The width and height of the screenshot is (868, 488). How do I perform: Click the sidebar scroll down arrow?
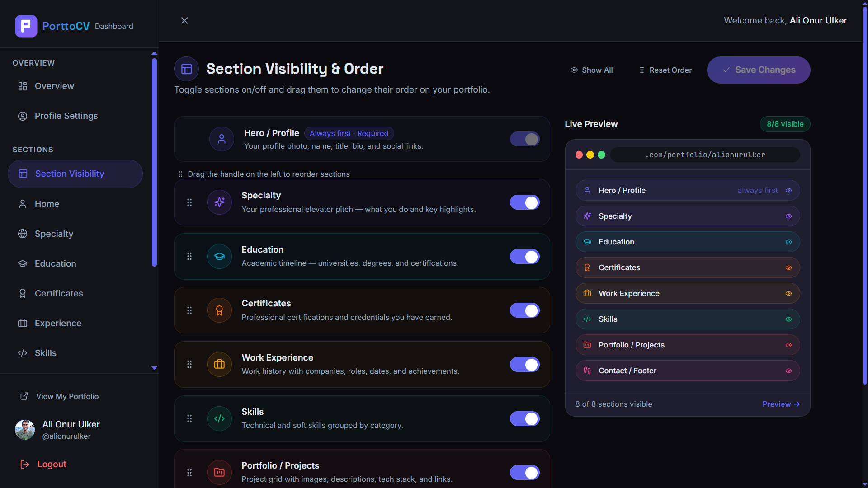[x=154, y=368]
